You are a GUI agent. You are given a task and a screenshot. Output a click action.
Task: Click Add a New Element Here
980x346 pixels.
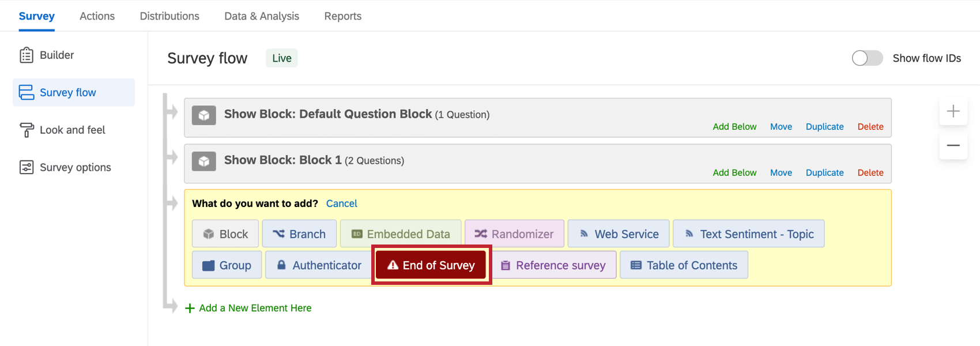pyautogui.click(x=255, y=307)
